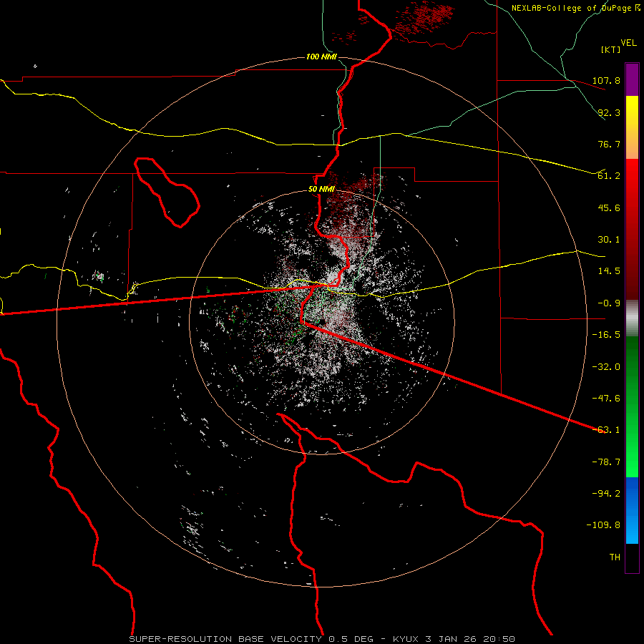Click the 30.1 velocity scale value
The height and width of the screenshot is (644, 644).
[x=609, y=240]
